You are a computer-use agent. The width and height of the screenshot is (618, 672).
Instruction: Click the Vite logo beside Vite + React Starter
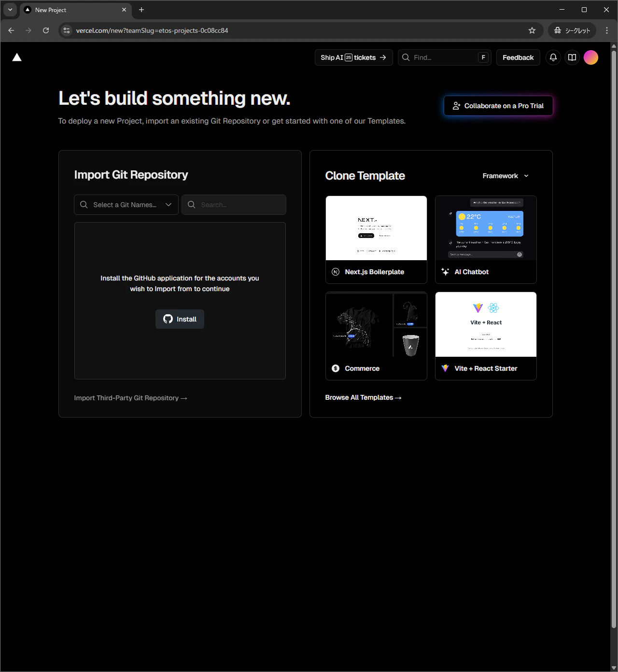pyautogui.click(x=445, y=368)
